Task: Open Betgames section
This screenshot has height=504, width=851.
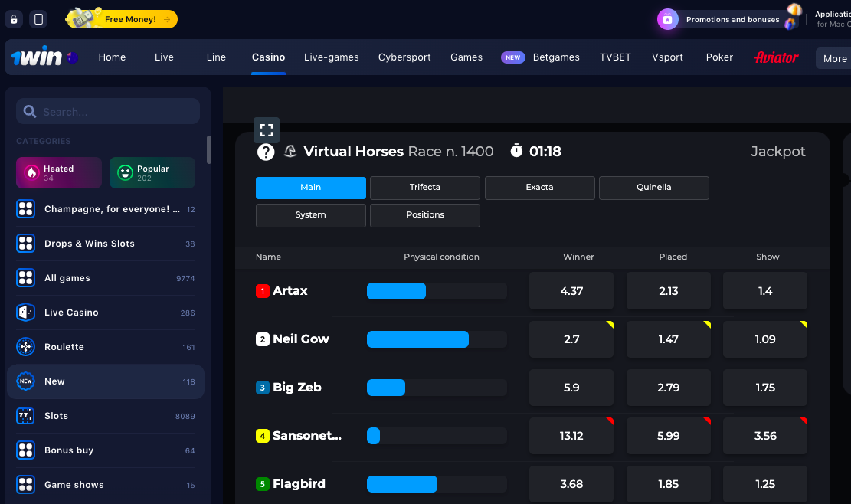Action: 556,57
